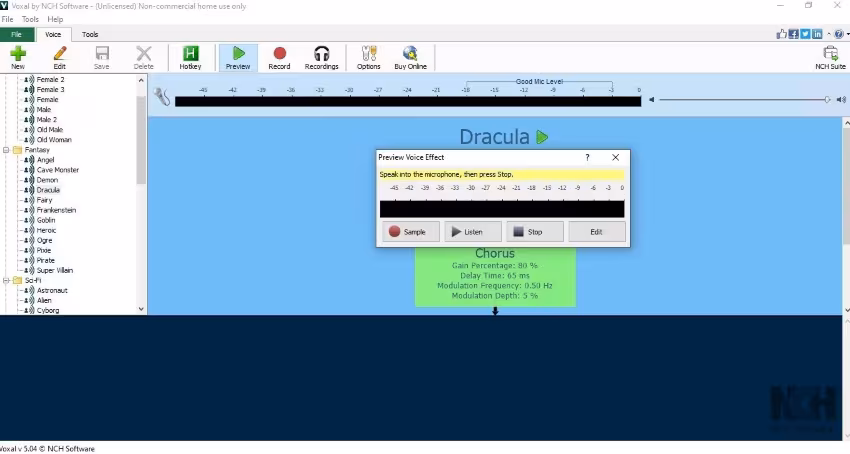
Task: Open green File ribbon tab
Action: pos(17,34)
